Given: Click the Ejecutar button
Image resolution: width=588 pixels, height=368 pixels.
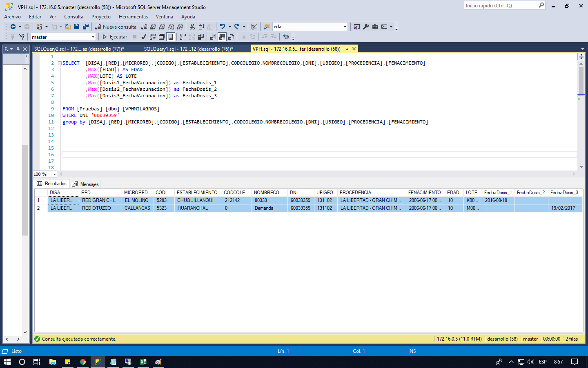Looking at the screenshot, I should click(x=115, y=37).
